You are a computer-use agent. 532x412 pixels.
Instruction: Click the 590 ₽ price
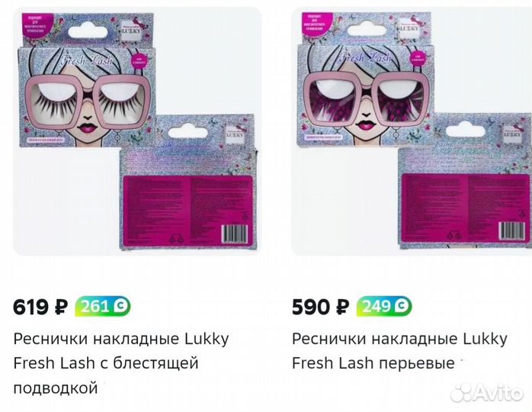(320, 307)
